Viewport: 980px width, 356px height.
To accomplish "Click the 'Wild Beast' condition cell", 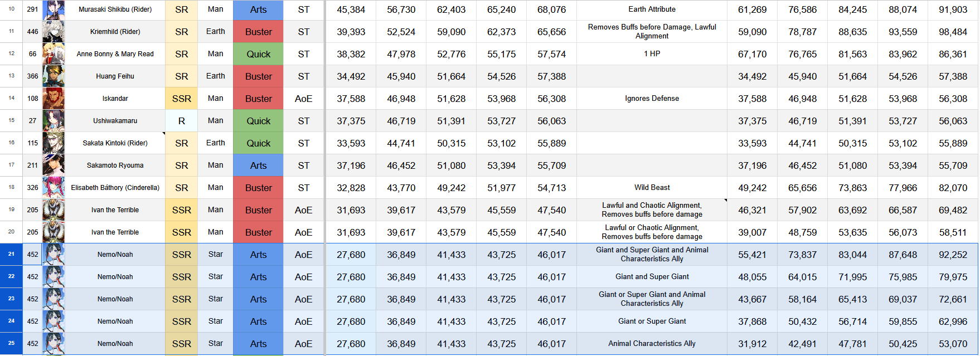I will point(652,188).
